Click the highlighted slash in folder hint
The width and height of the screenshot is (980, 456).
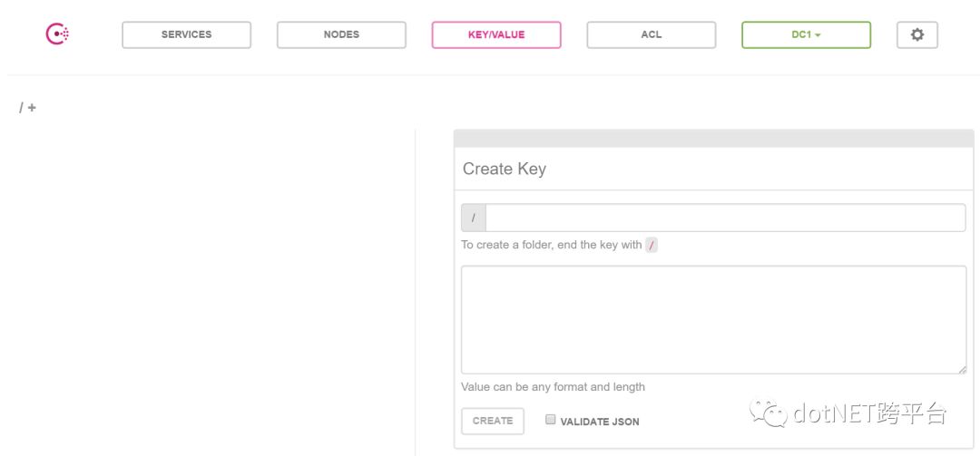click(x=652, y=245)
